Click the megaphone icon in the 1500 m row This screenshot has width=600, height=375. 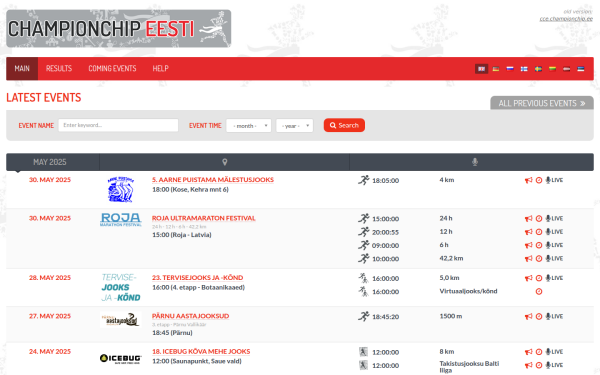tap(528, 316)
